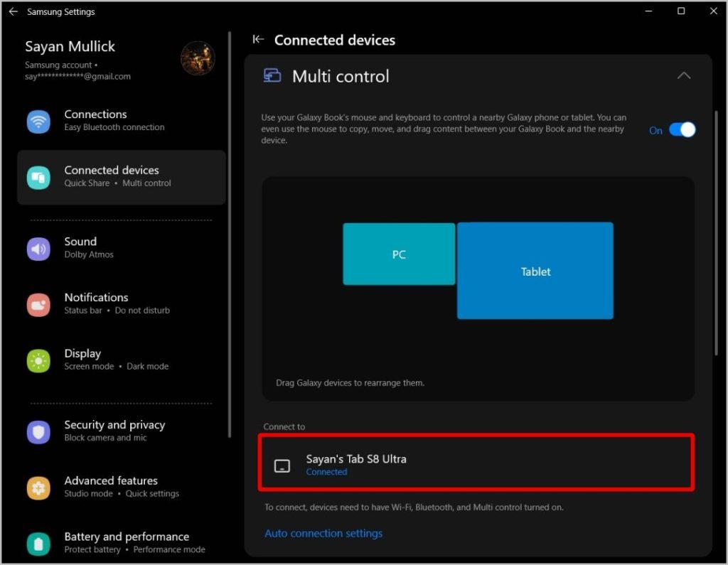Select the PC screen block
This screenshot has width=728, height=565.
click(399, 254)
